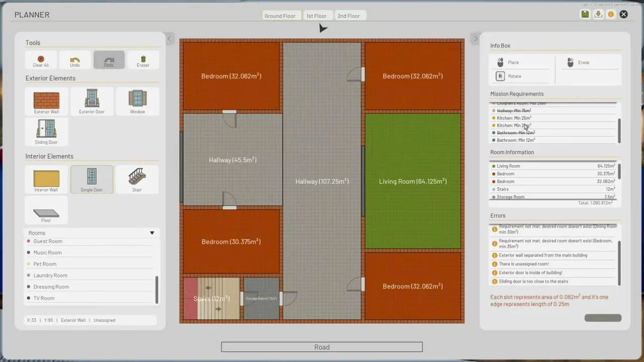Click the orange info icon at top

click(611, 14)
